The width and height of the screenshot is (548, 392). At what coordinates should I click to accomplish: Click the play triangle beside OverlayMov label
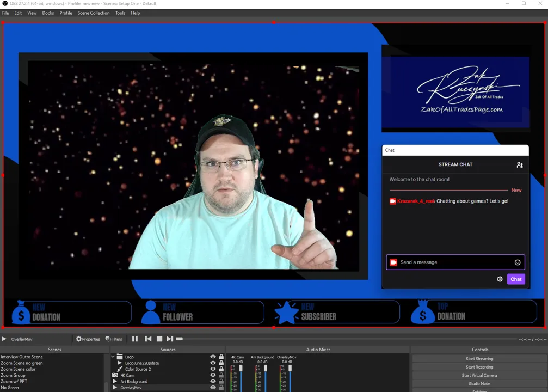pyautogui.click(x=4, y=339)
